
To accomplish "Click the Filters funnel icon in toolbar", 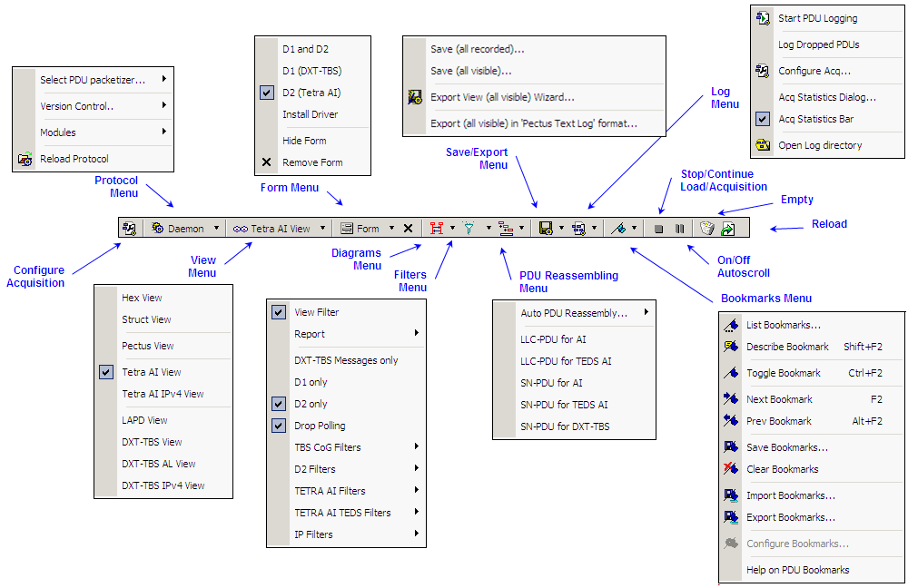I will tap(469, 229).
